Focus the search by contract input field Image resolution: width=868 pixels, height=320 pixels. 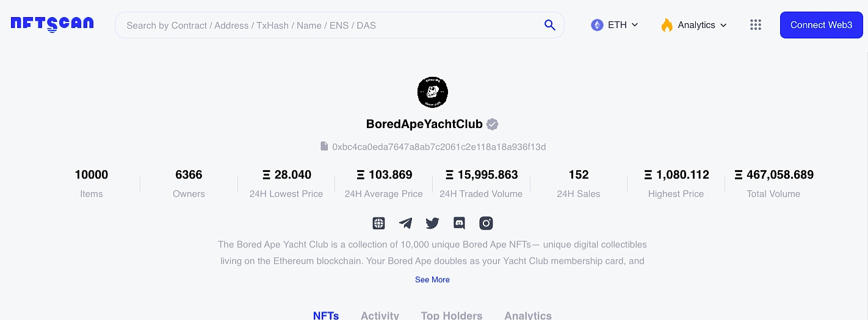[x=330, y=26]
